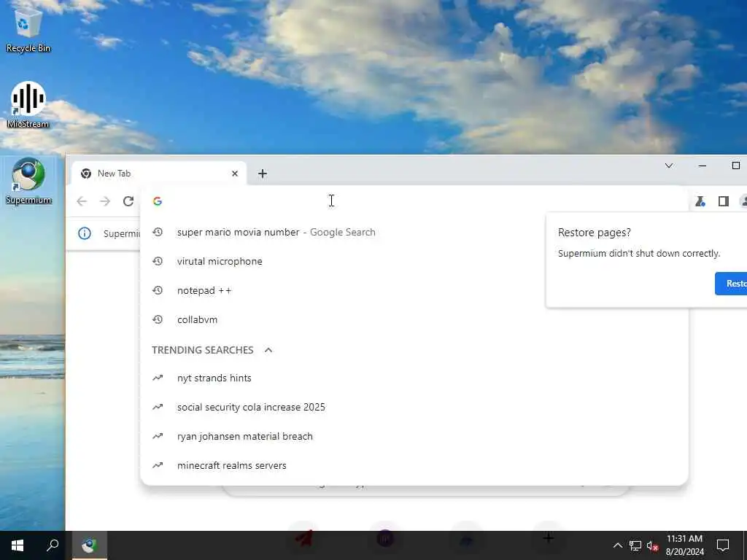Click Supermium icon in taskbar
This screenshot has height=560, width=747.
(90, 545)
